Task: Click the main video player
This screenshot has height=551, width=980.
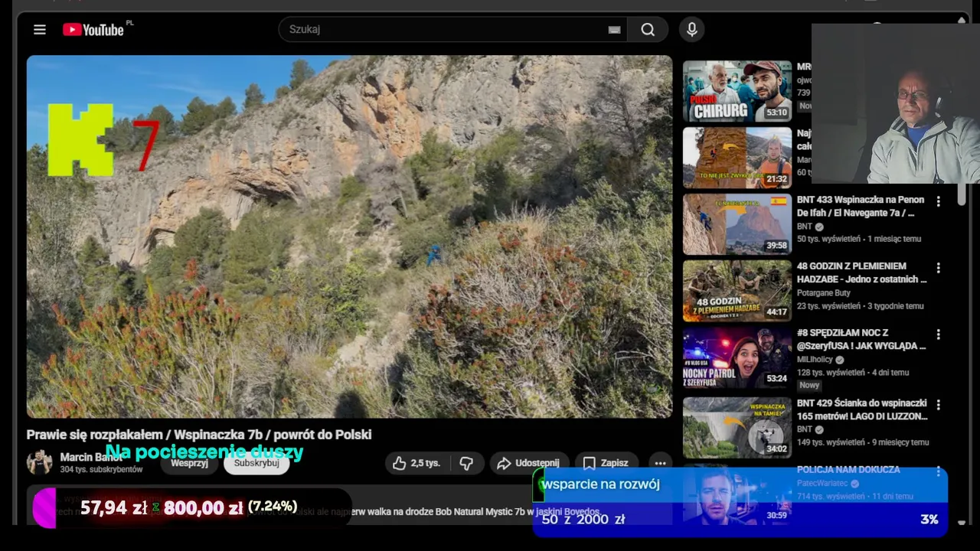Action: 349,236
